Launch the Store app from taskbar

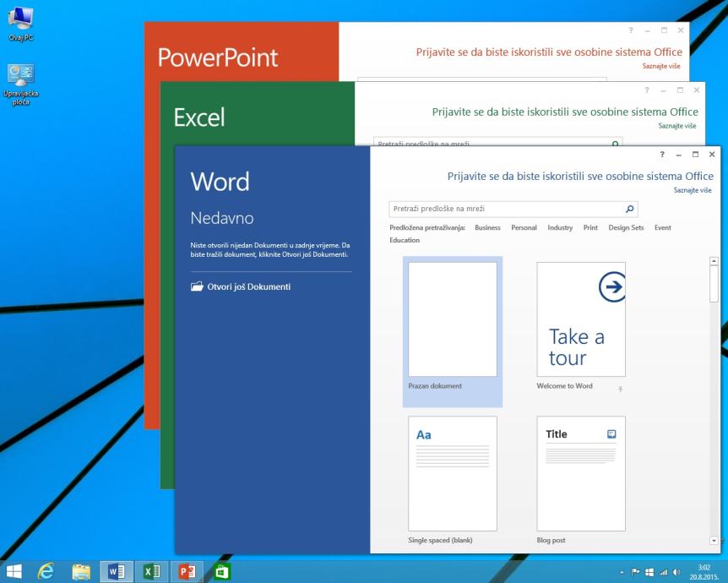[221, 570]
